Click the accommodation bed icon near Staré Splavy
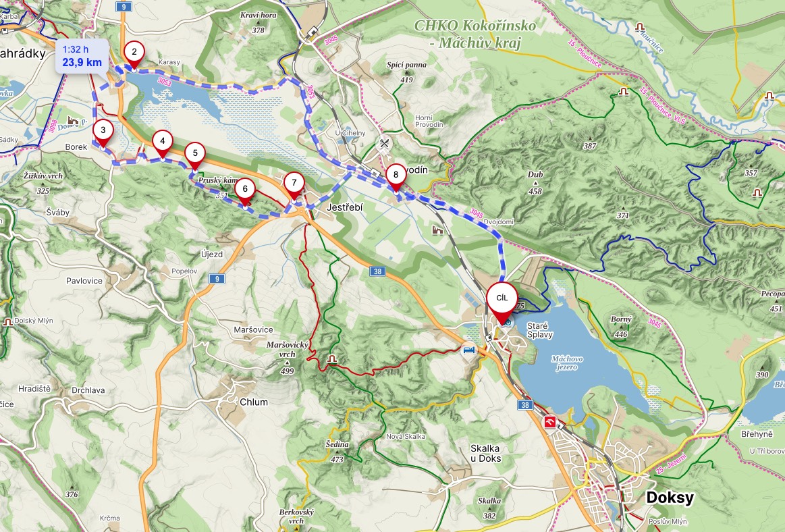The image size is (785, 532). pos(469,350)
